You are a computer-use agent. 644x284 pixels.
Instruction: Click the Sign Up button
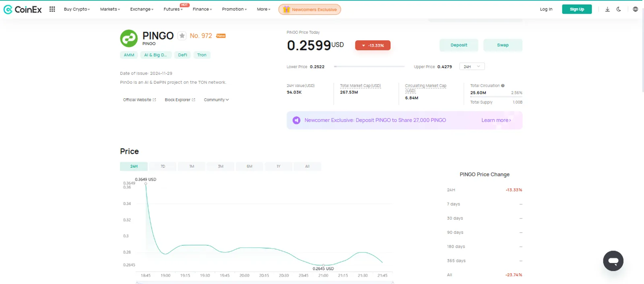(577, 9)
